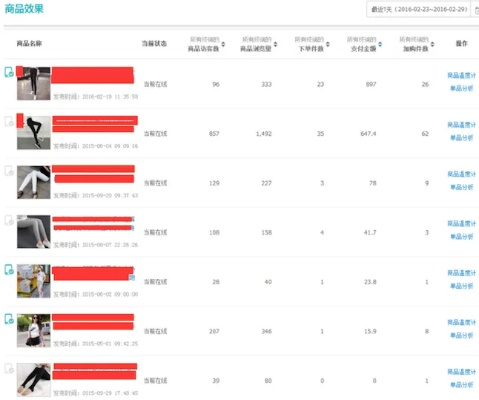Click the mobile icon beside the 28-visitor product
479x400 pixels.
(x=9, y=270)
